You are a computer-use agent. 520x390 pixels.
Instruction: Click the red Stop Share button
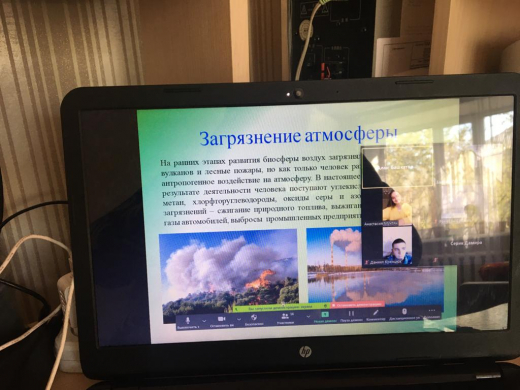[x=357, y=304]
